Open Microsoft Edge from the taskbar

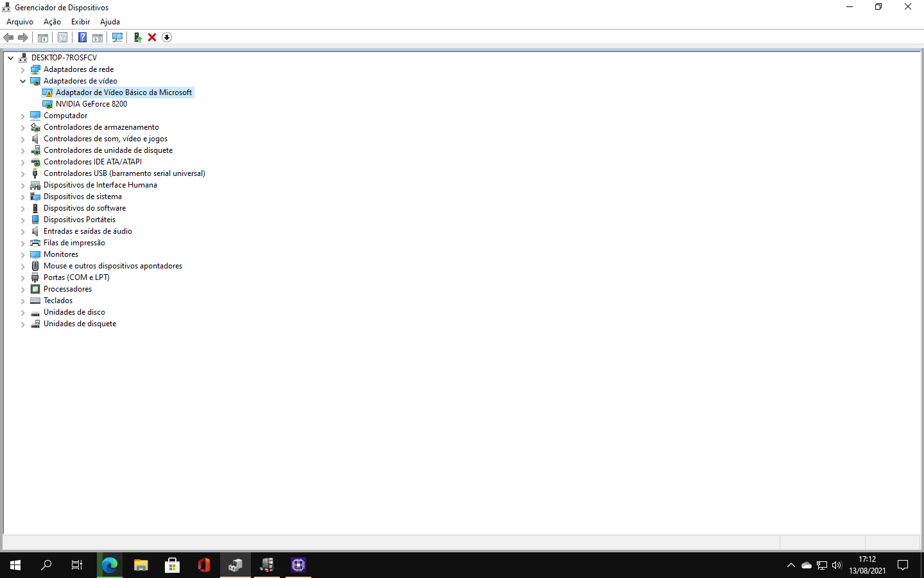pyautogui.click(x=110, y=565)
